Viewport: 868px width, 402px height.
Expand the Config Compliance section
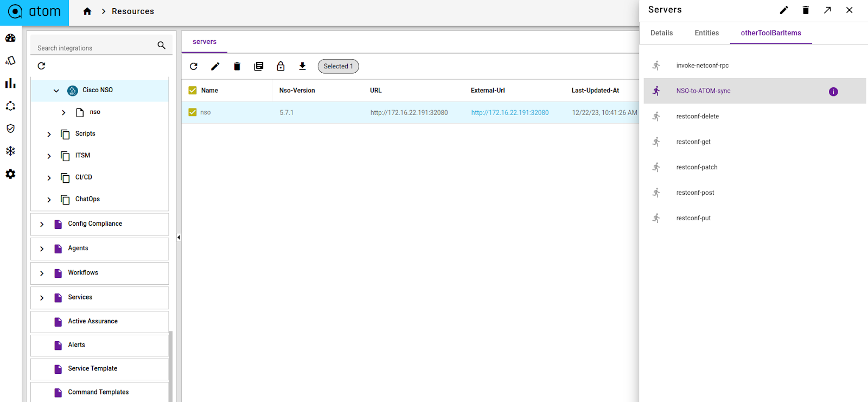pos(42,224)
